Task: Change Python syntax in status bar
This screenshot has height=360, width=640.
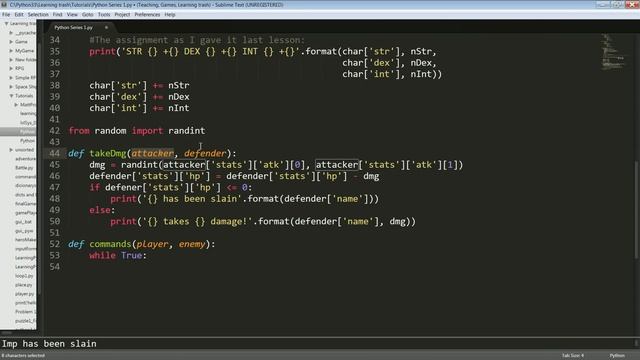Action: [617, 356]
